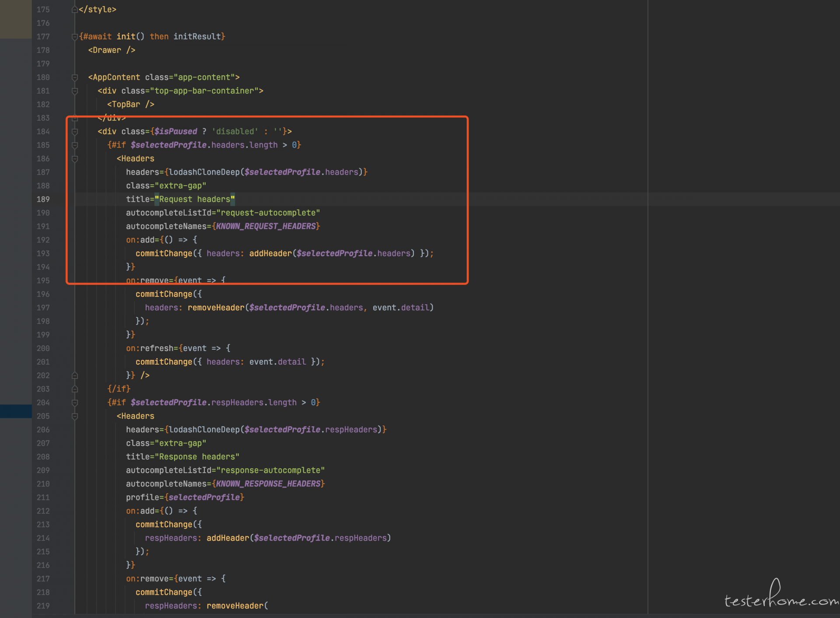
Task: Click addHeader call on line 193
Action: click(270, 254)
